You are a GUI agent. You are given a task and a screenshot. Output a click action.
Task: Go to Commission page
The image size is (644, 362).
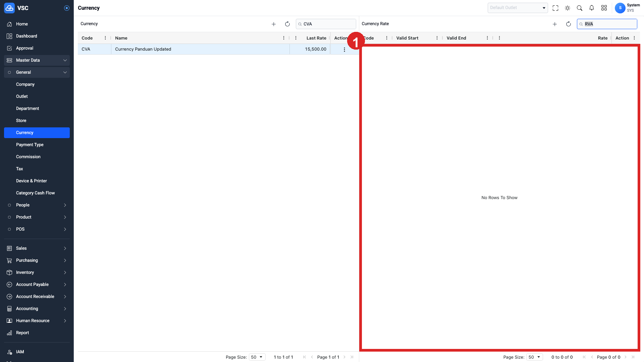point(37,157)
